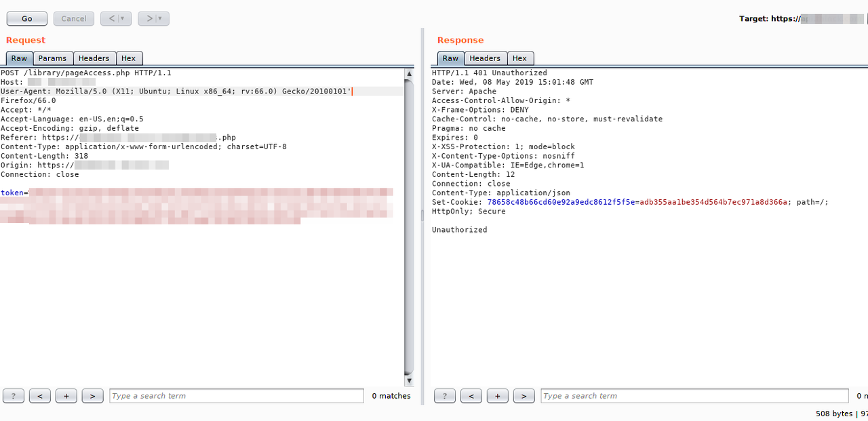This screenshot has height=421, width=868.
Task: Open the Request Headers tab
Action: pos(94,58)
